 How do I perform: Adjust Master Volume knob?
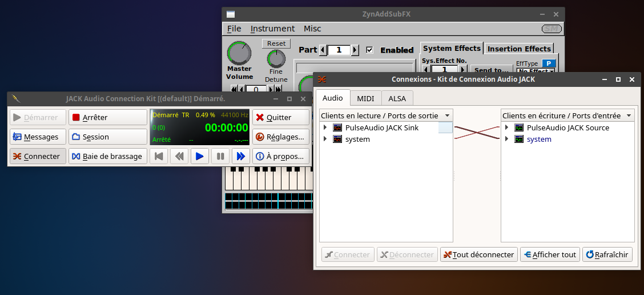click(239, 53)
